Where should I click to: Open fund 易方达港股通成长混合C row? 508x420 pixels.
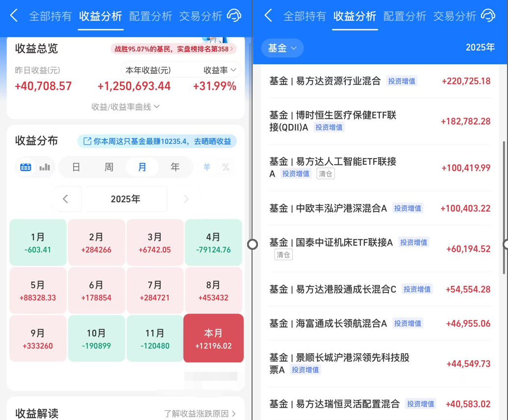click(380, 289)
